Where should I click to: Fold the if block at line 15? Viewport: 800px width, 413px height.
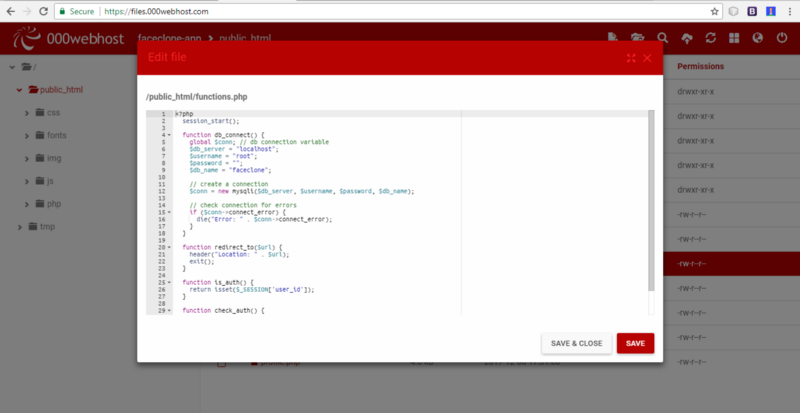[x=169, y=212]
